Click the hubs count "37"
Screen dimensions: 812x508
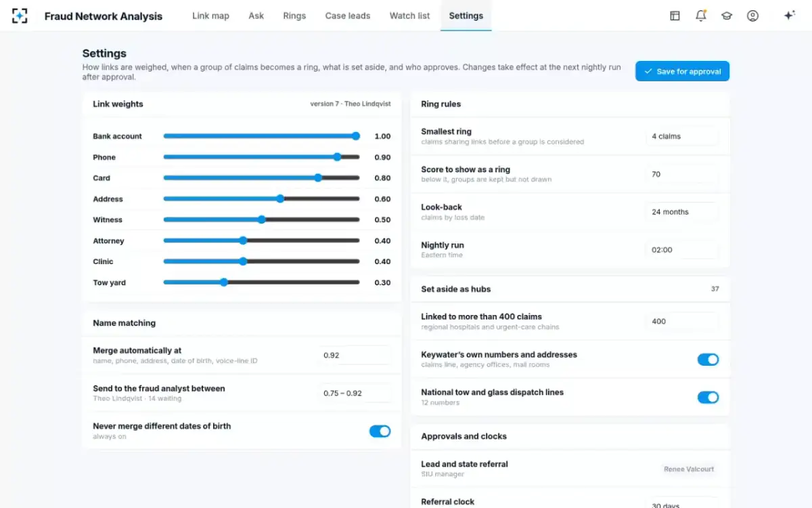point(715,289)
